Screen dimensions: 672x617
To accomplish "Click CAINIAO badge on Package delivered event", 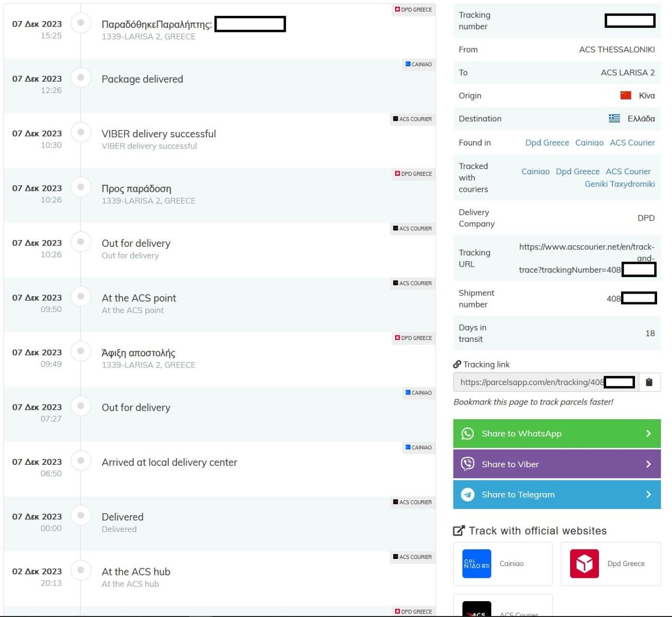I will tap(418, 64).
